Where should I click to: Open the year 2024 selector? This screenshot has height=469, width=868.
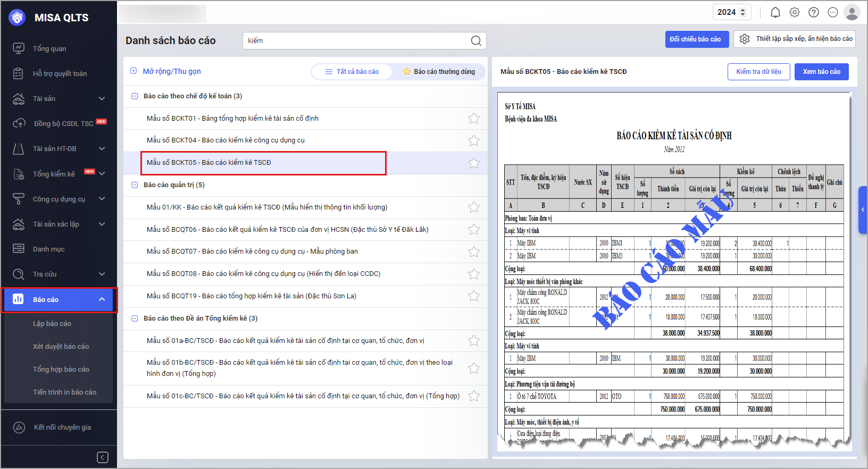tap(731, 12)
